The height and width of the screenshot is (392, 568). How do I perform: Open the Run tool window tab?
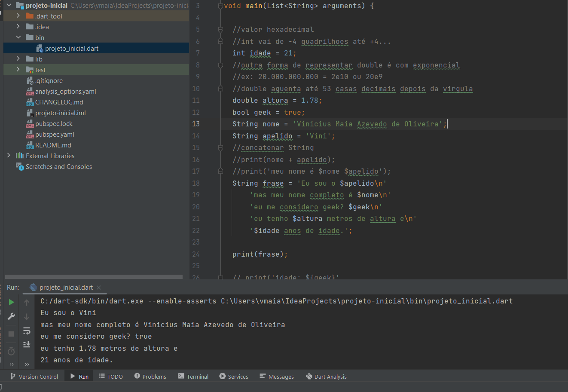click(x=79, y=377)
